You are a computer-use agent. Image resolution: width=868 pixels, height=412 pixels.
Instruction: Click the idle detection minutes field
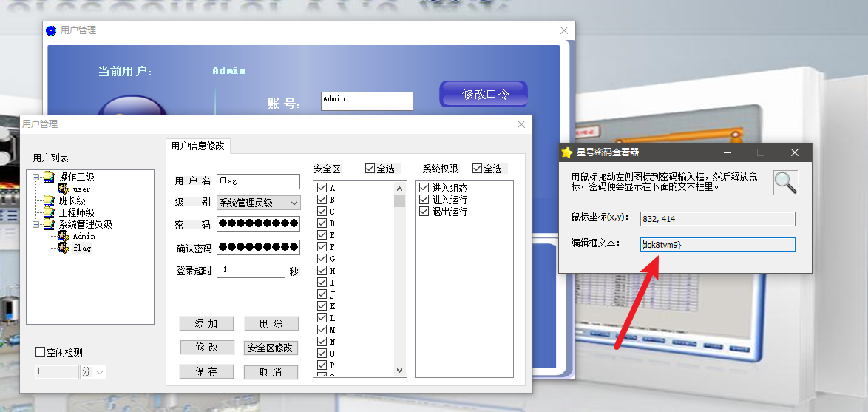coord(56,372)
